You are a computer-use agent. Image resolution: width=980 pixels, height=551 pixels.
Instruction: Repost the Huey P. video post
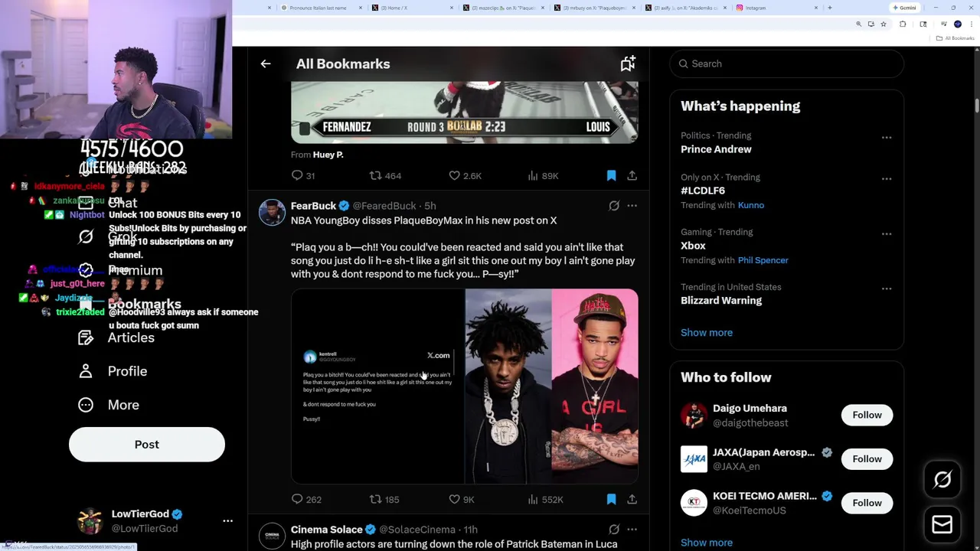pos(385,176)
